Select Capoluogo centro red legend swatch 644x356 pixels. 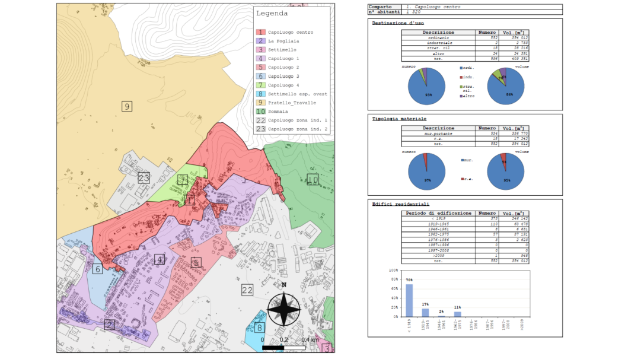[260, 32]
